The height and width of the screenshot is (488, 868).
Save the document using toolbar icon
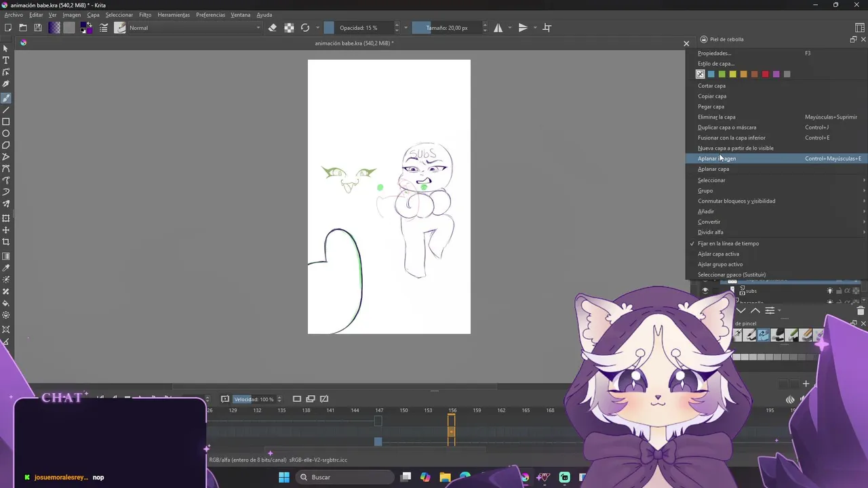click(x=38, y=28)
